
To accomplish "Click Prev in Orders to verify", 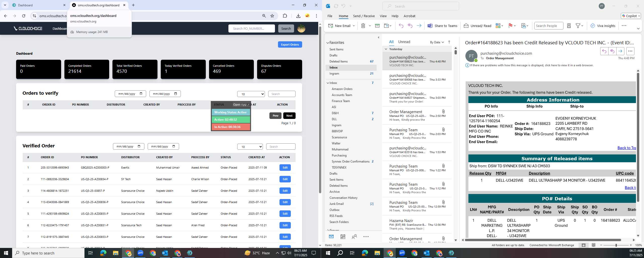I will 275,116.
